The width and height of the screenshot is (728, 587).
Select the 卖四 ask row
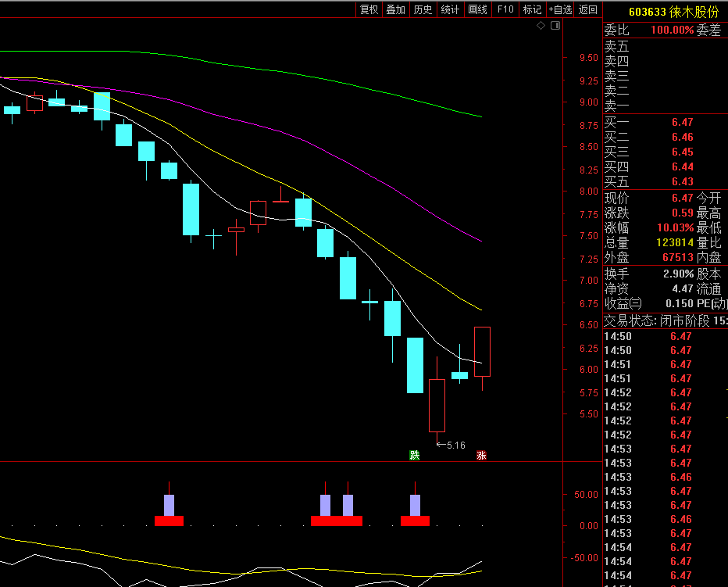pyautogui.click(x=666, y=61)
